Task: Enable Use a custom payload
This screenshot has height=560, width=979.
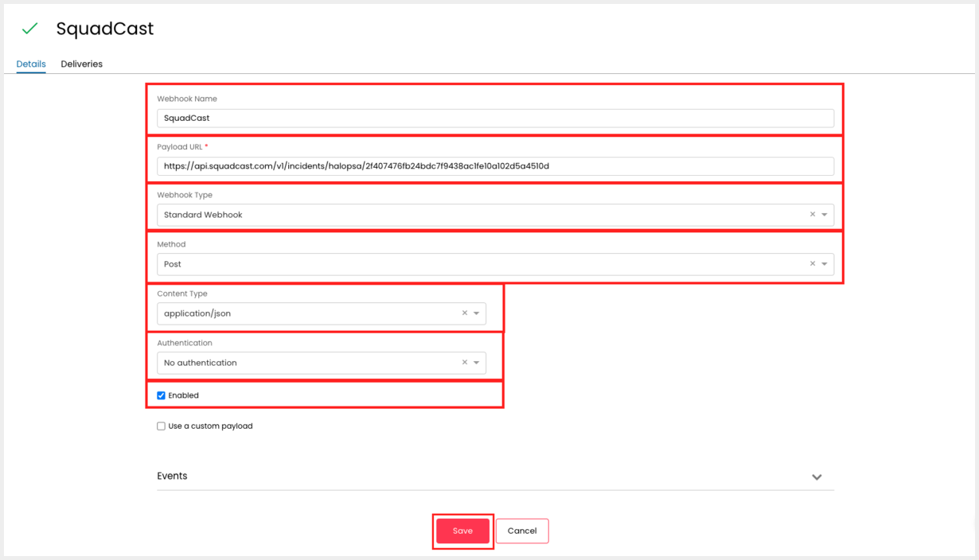Action: coord(161,426)
